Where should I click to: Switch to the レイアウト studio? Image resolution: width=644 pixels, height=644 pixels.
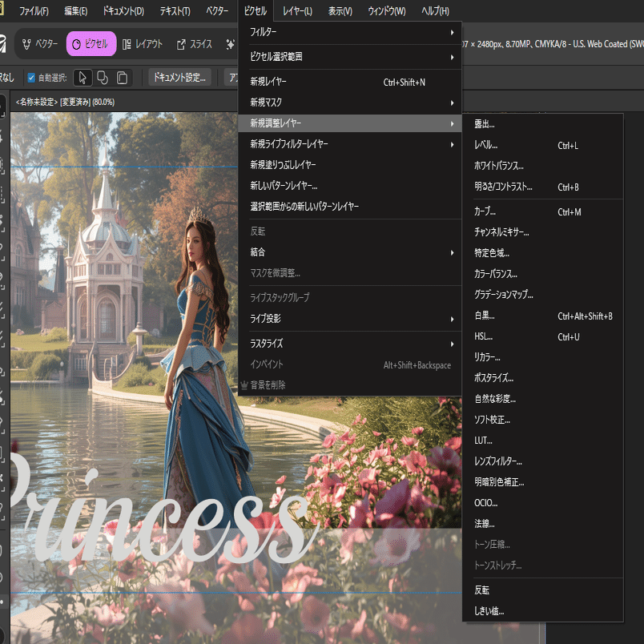[x=143, y=44]
